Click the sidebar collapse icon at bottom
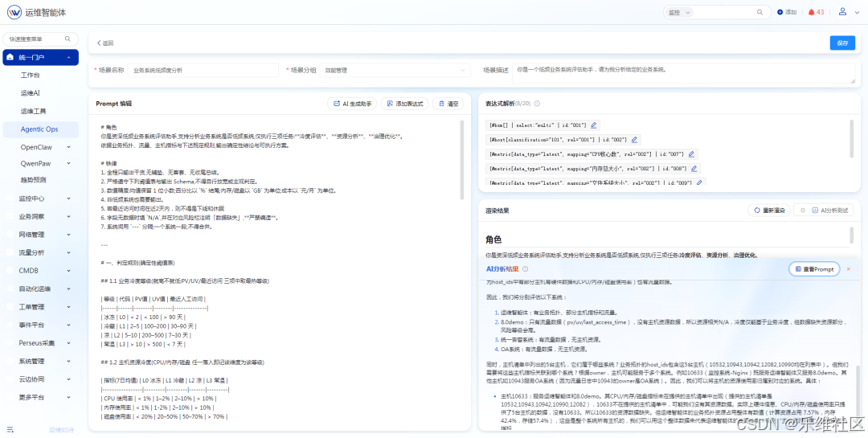 coord(10,429)
